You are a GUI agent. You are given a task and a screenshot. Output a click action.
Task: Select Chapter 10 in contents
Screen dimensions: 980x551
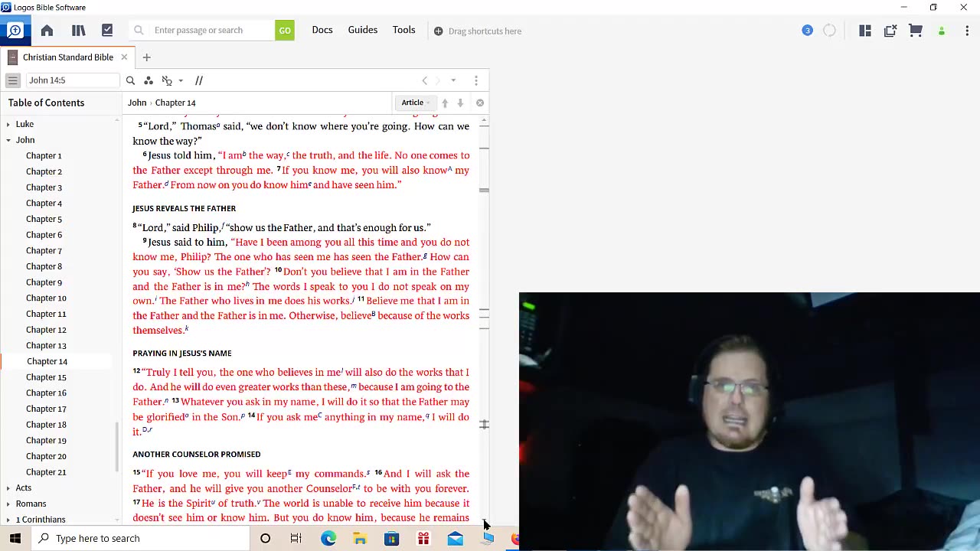tap(46, 298)
